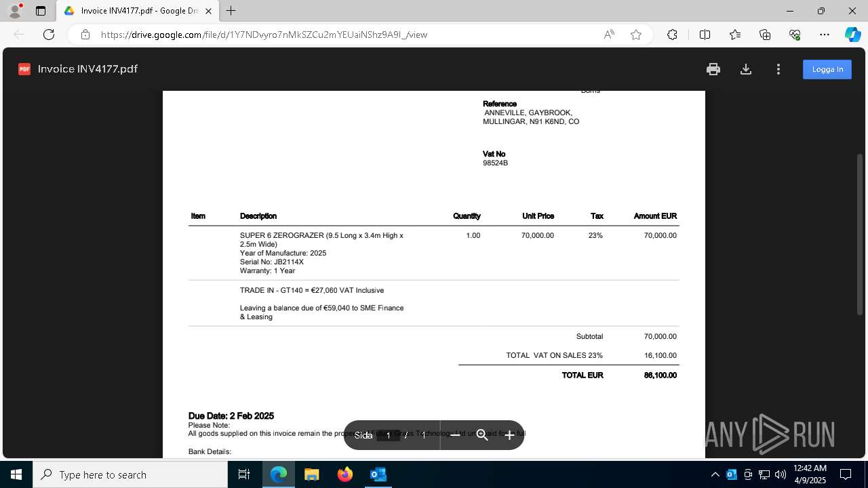This screenshot has width=868, height=488.
Task: Enable split screen view
Action: coord(705,35)
